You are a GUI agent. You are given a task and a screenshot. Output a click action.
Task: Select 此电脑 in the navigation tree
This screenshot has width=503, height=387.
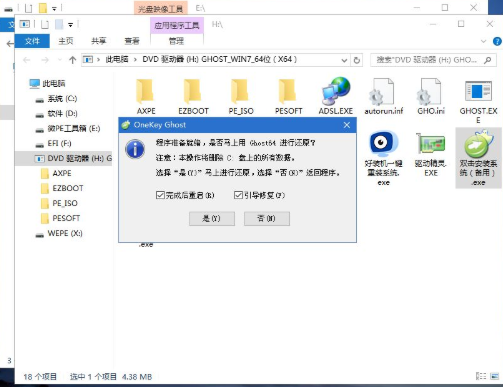(47, 83)
